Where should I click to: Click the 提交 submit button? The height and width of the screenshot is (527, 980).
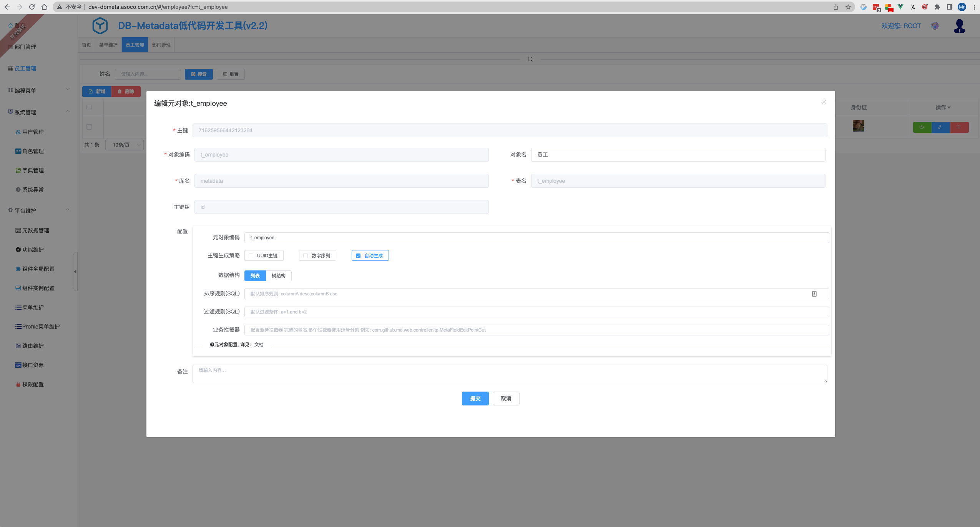pos(475,399)
